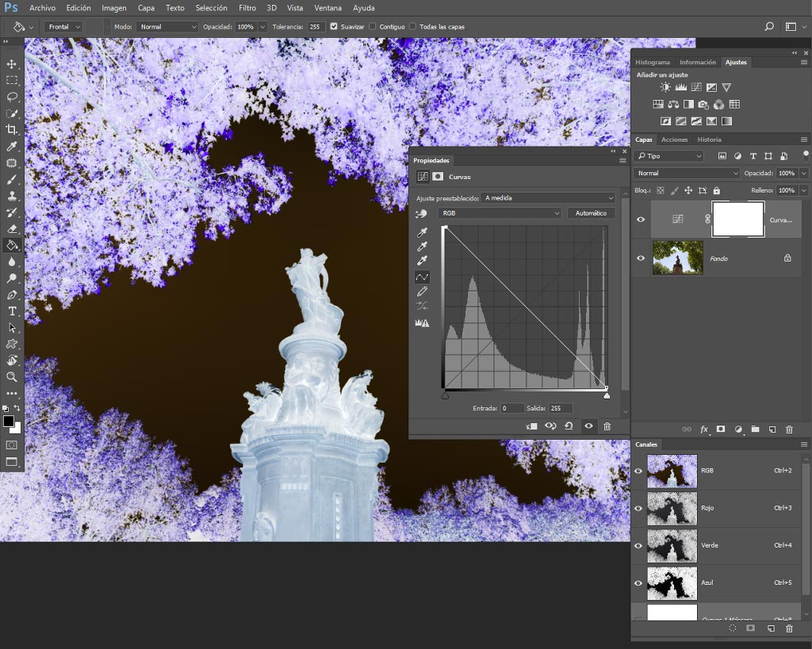Open the Modo Normal dropdown
This screenshot has width=812, height=649.
(x=167, y=27)
